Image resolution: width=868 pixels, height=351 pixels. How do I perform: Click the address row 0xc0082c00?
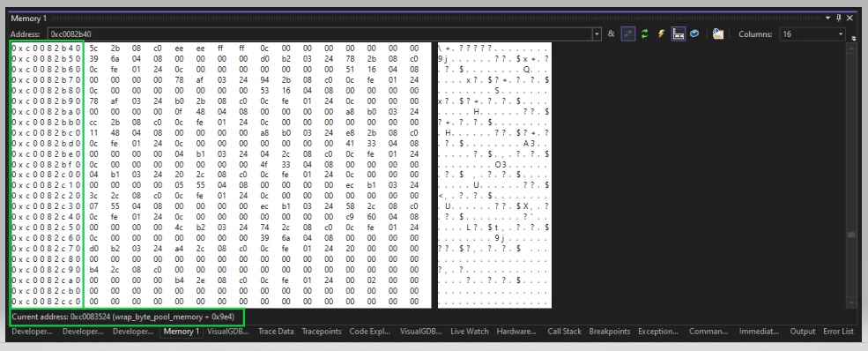pos(47,175)
